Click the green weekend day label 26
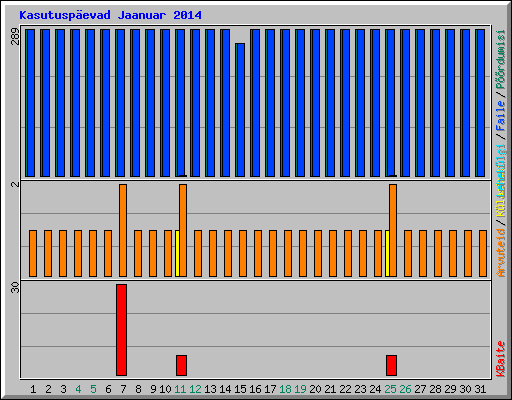This screenshot has width=512, height=400. [x=405, y=389]
